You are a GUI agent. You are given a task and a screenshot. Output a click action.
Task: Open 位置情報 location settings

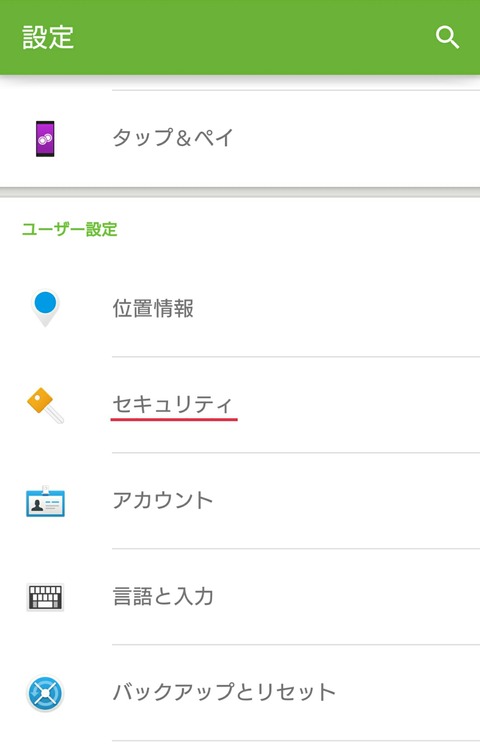(x=240, y=309)
